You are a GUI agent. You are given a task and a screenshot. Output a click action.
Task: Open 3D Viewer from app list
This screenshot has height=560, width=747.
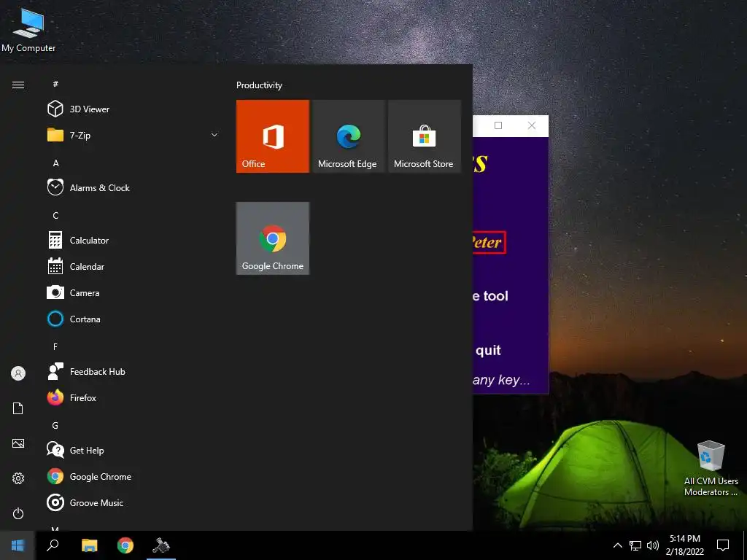point(133,109)
